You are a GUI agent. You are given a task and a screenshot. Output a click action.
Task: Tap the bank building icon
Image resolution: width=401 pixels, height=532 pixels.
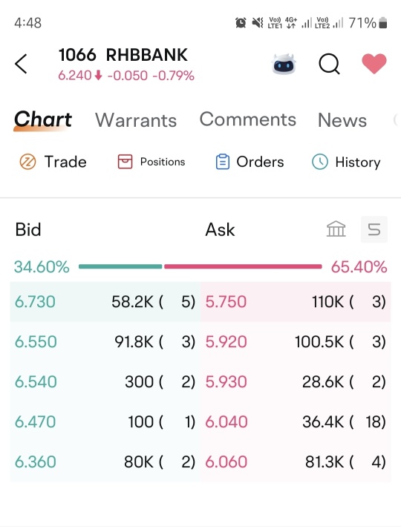[336, 229]
